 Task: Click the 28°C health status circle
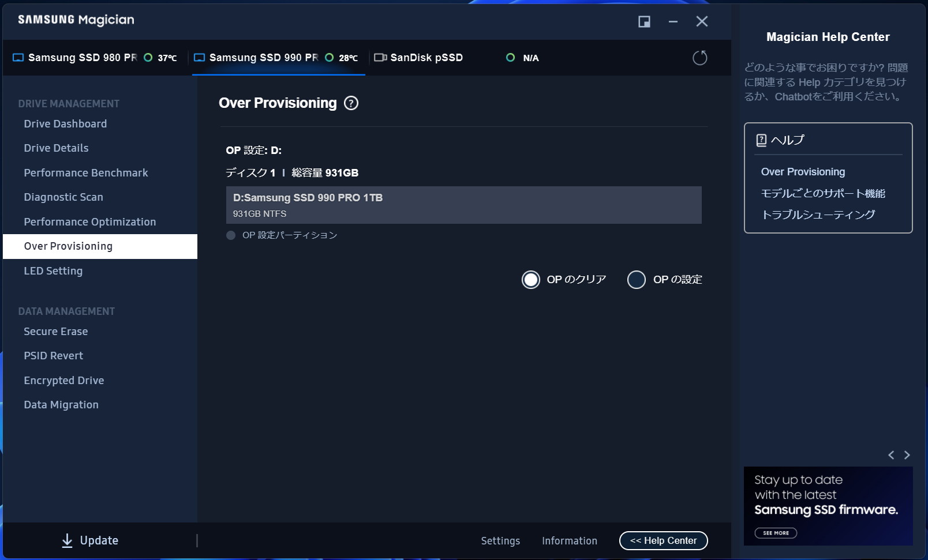click(x=330, y=58)
